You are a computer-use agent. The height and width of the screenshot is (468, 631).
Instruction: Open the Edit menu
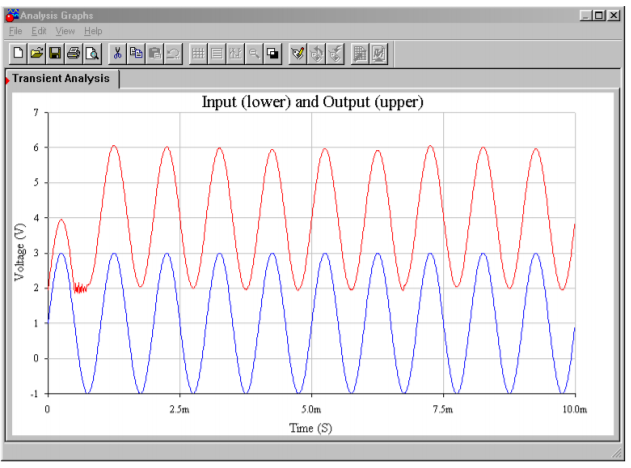[x=39, y=32]
